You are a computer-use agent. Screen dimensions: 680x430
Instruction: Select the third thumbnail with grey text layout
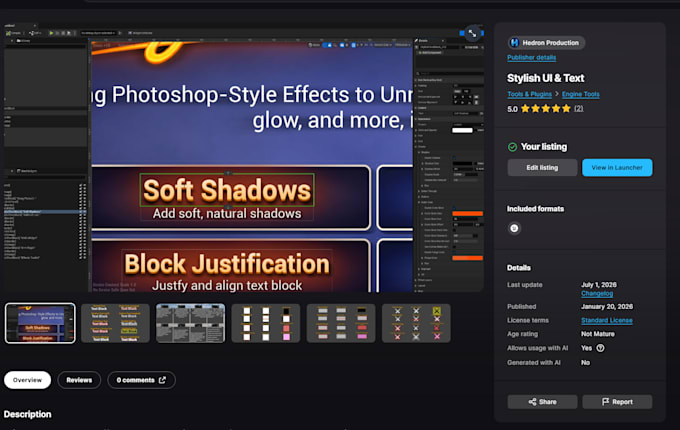coord(190,323)
